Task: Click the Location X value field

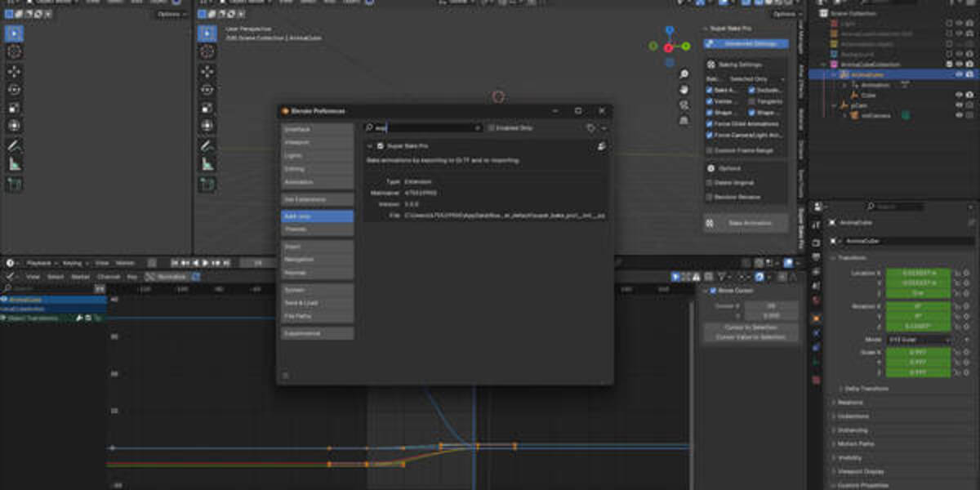Action: tap(919, 272)
